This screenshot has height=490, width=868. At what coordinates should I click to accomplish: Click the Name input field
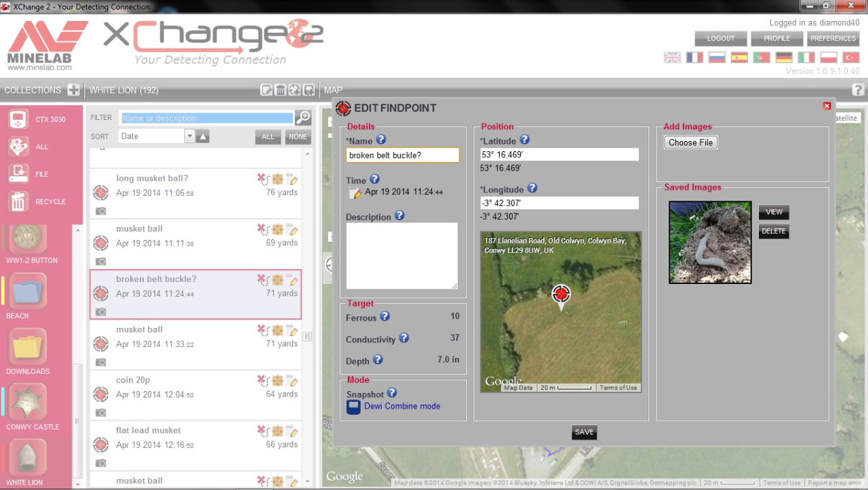(x=403, y=155)
